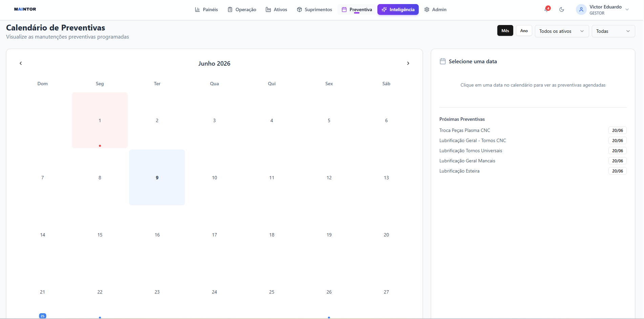Viewport: 644px width, 319px height.
Task: Open Admin menu
Action: (x=435, y=9)
